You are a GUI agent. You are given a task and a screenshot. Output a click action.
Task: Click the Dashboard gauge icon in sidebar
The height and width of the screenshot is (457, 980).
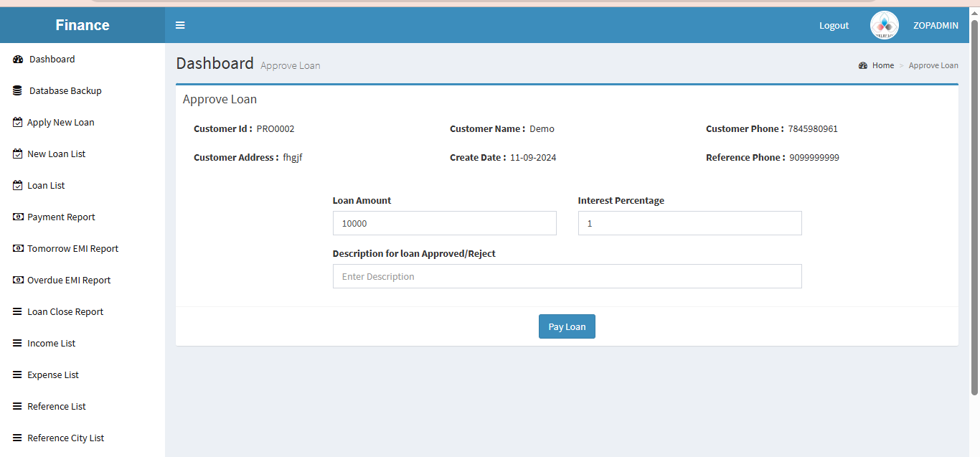[x=18, y=60]
